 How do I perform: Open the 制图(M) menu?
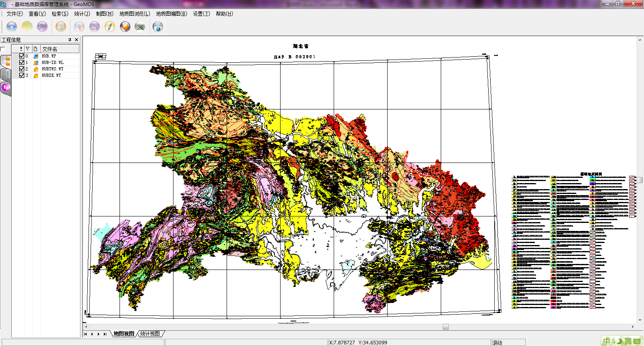105,14
